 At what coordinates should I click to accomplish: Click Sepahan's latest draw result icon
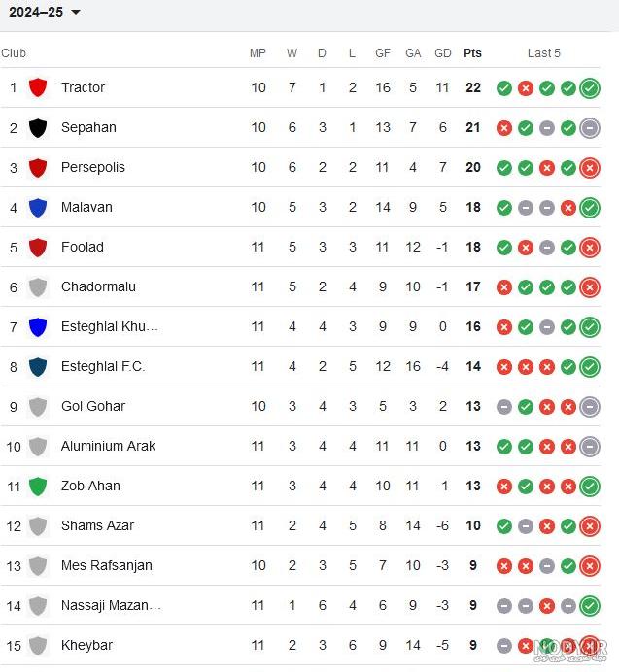pyautogui.click(x=590, y=128)
